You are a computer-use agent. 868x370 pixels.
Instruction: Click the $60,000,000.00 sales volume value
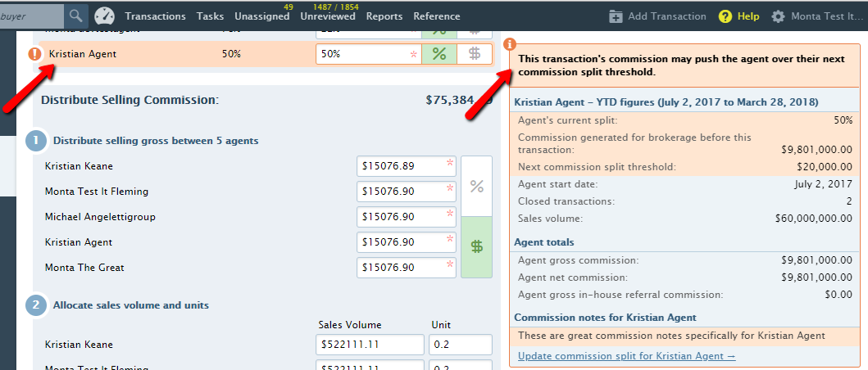point(814,219)
